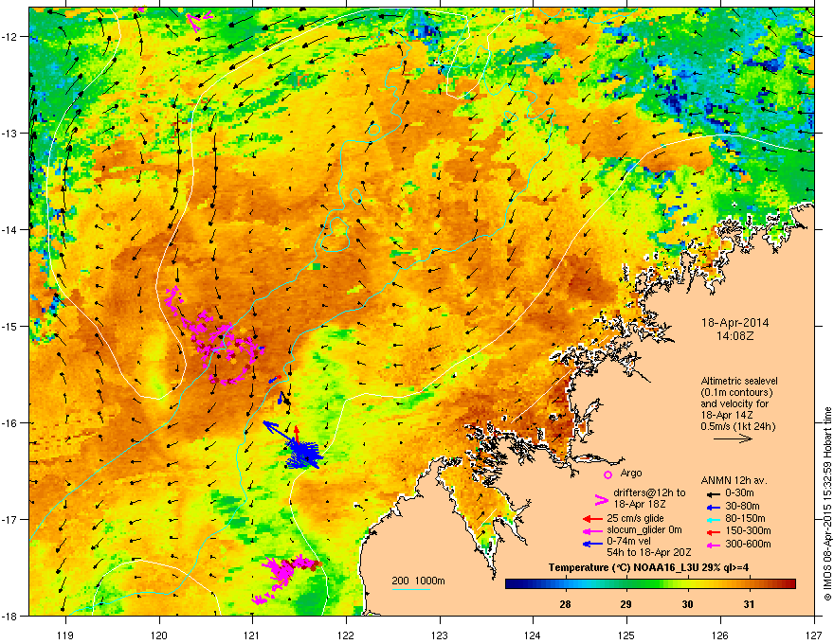Screen dimensions: 834x644
Task: Click the blue ANMN 30-80m legend arrow
Action: (x=716, y=506)
